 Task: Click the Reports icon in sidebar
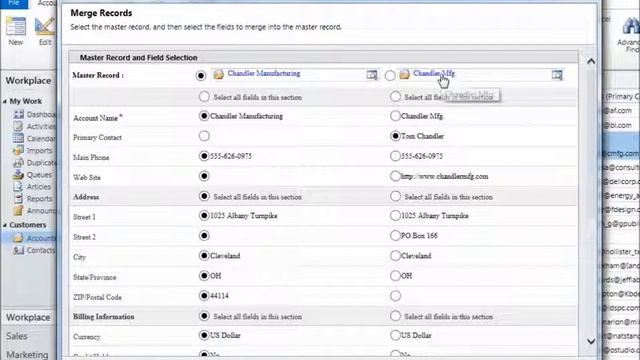point(18,198)
